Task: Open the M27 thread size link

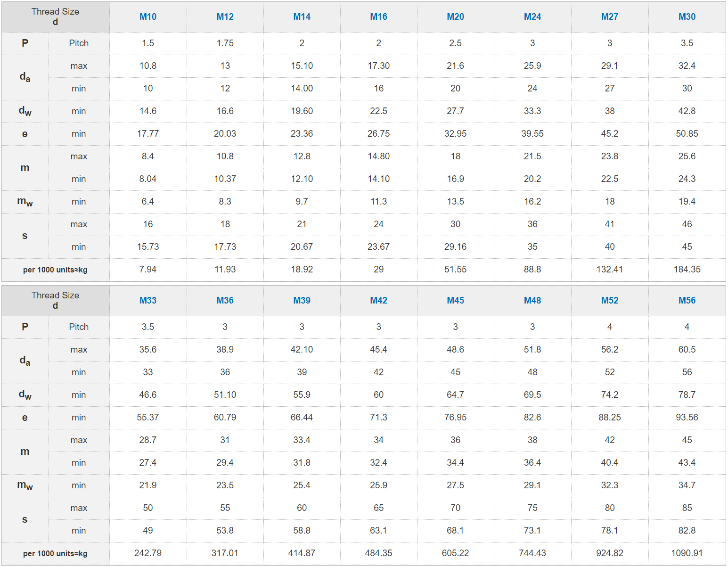Action: (610, 16)
